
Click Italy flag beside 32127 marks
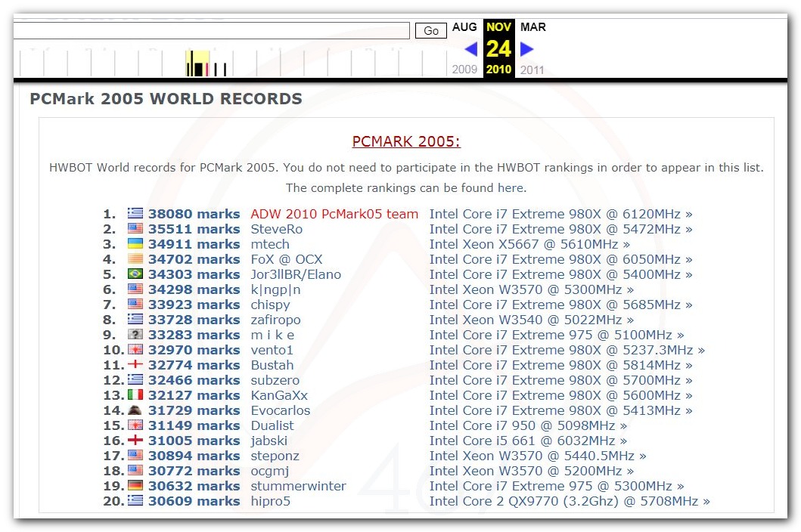[135, 394]
